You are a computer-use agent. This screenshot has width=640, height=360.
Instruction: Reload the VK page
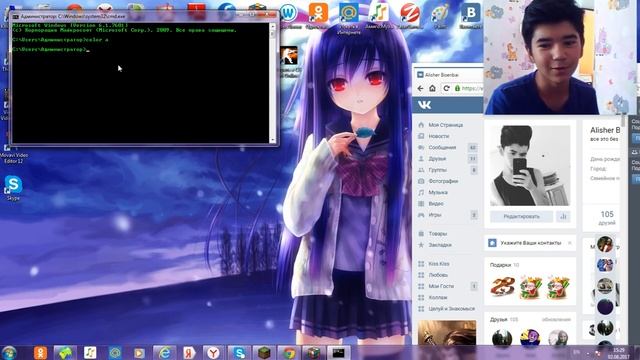(x=446, y=88)
